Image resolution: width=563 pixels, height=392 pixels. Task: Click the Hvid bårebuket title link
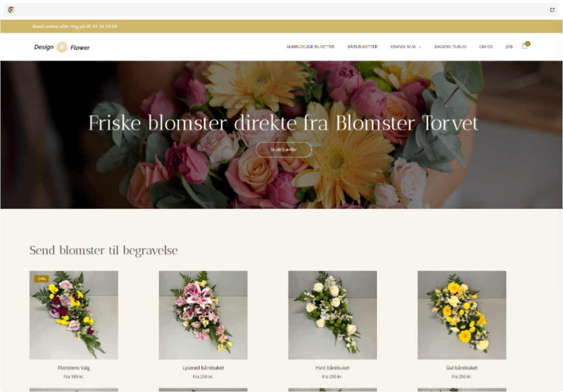332,368
